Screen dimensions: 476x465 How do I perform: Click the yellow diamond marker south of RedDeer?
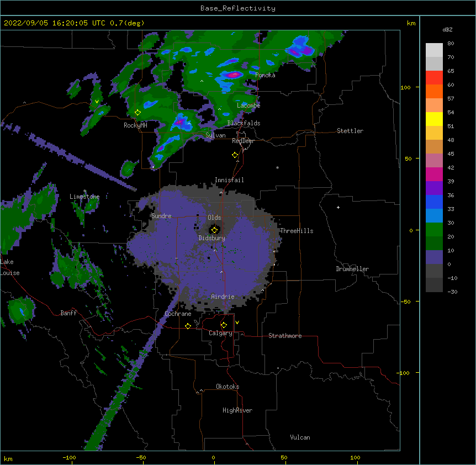click(235, 155)
